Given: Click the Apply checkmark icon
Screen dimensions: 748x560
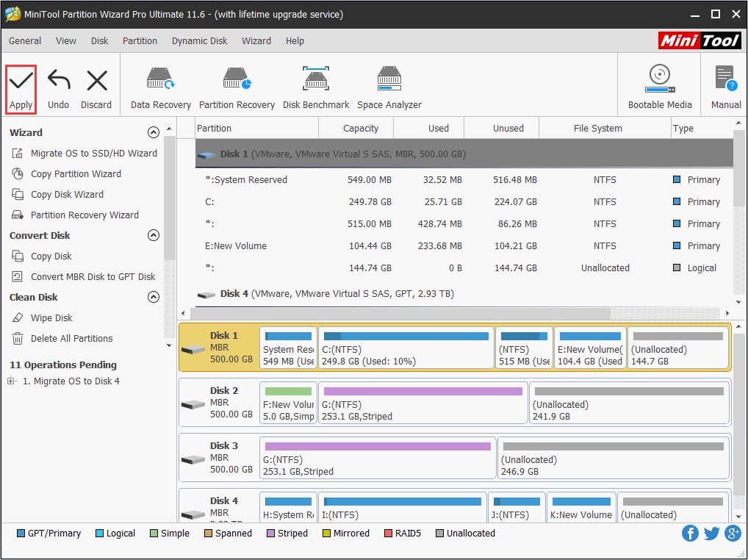Looking at the screenshot, I should [x=21, y=80].
